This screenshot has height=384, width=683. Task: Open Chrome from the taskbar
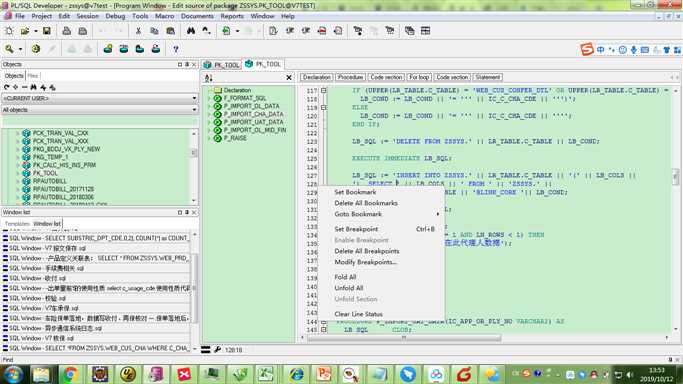coord(70,374)
